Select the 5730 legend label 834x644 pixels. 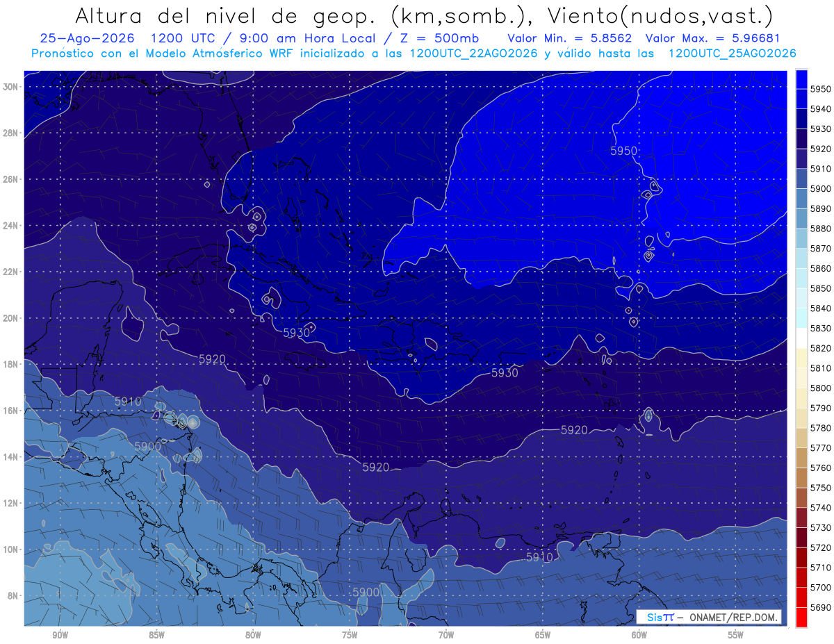pos(821,527)
